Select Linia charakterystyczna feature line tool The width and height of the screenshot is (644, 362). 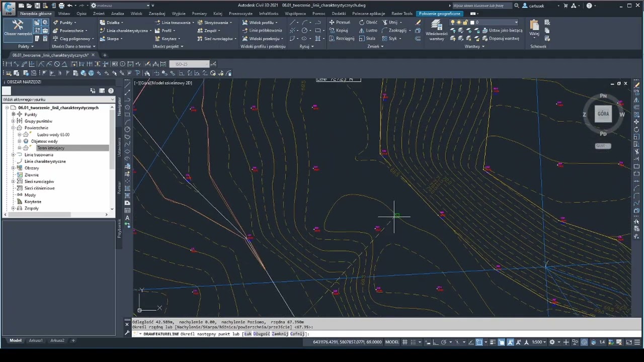(124, 31)
